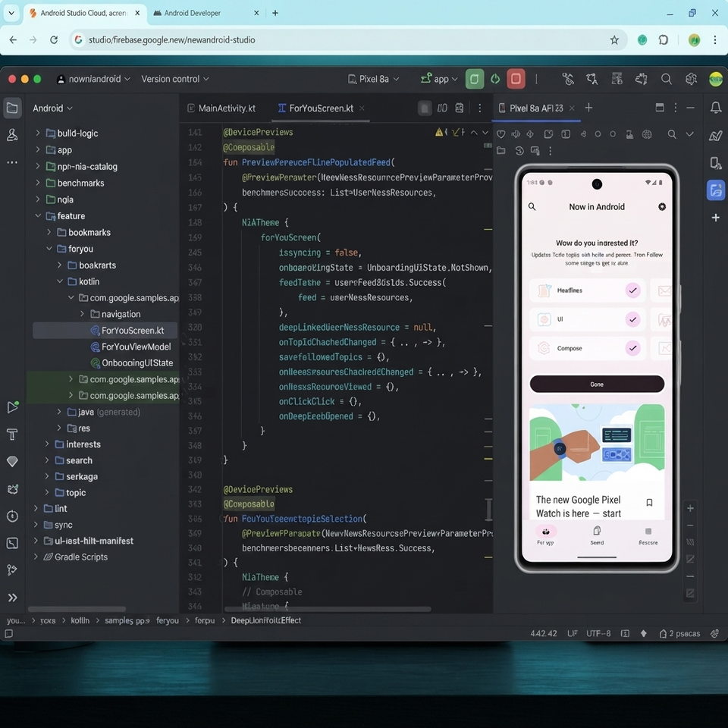The height and width of the screenshot is (728, 728).
Task: Open the Android project view dropdown
Action: [x=52, y=108]
